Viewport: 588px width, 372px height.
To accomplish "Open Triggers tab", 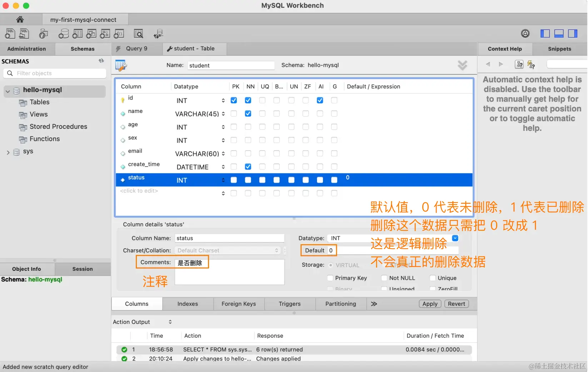I will coord(290,304).
